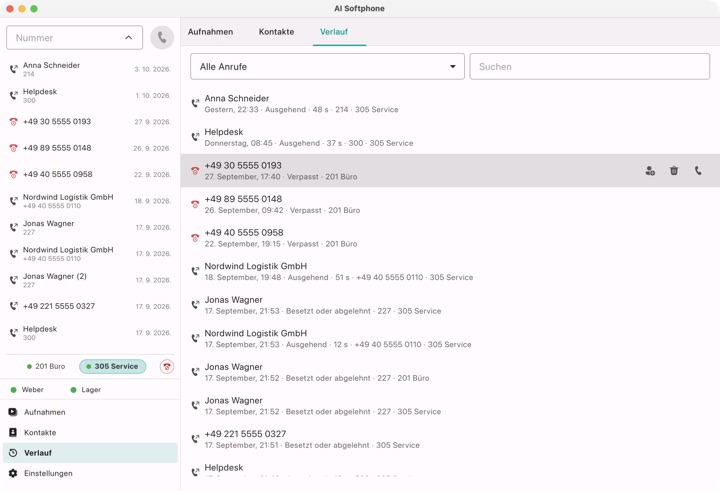Screen dimensions: 720x491
Task: Click call icon of Jonas Wagner 201 Büro history row
Action: (x=195, y=372)
